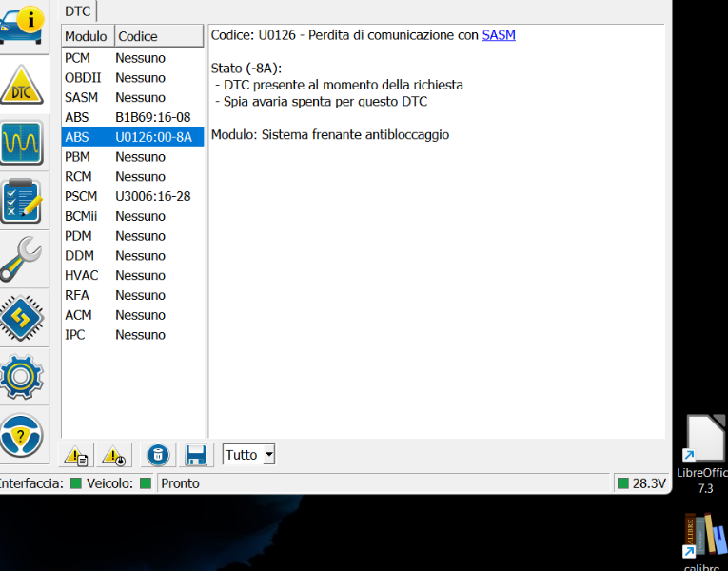The width and height of the screenshot is (728, 571).
Task: Open the oscilloscope waveform sidebar icon
Action: (x=21, y=143)
